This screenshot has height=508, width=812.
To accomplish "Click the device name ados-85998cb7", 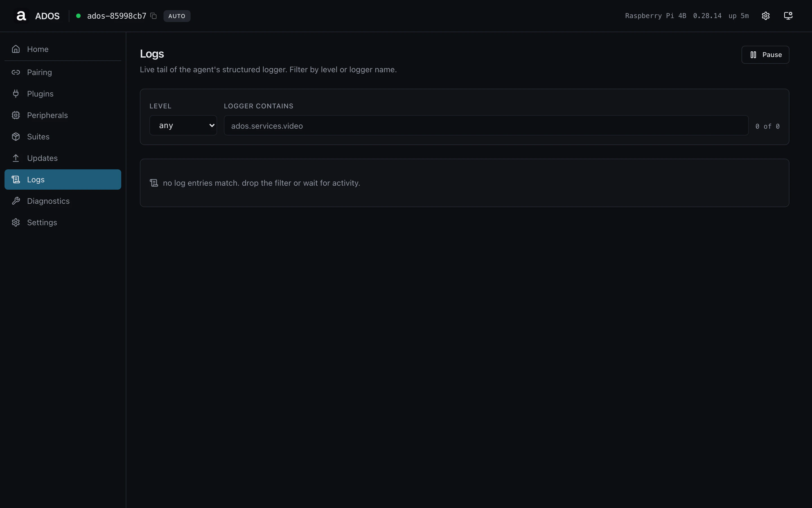I will coord(117,16).
